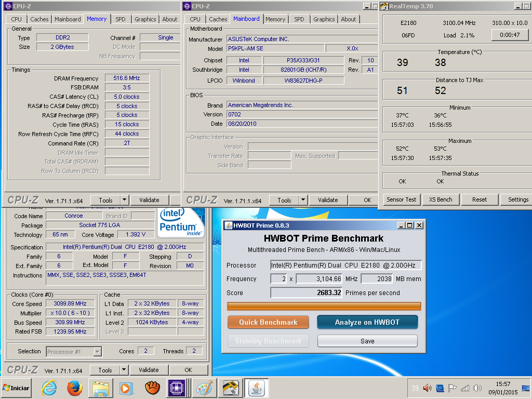This screenshot has height=399, width=532.
Task: Click Validate in bottom CPU-Z window
Action: coord(149,370)
